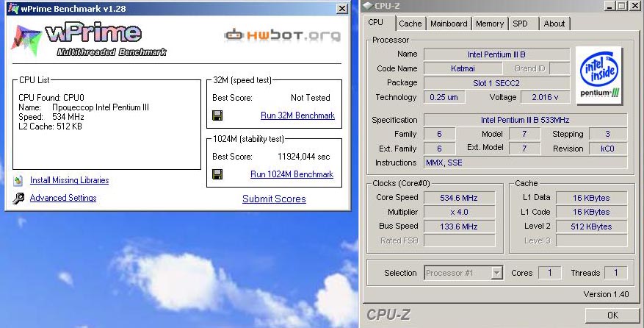Click the L1 Code 16 KBytes value
The height and width of the screenshot is (328, 644).
591,212
